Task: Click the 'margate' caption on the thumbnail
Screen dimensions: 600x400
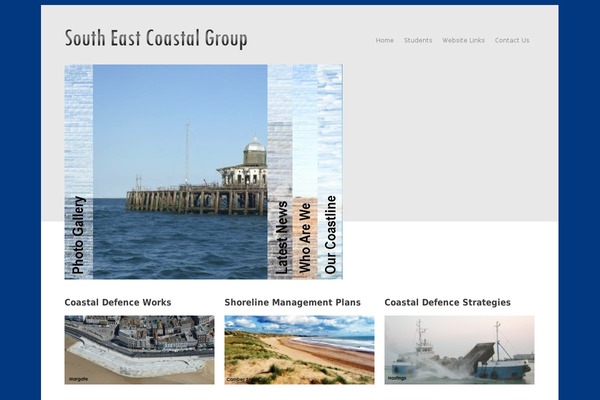Action: tap(79, 379)
